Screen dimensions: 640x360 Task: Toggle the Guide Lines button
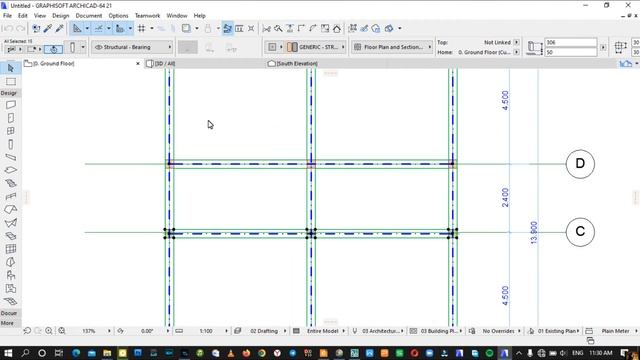[77, 29]
